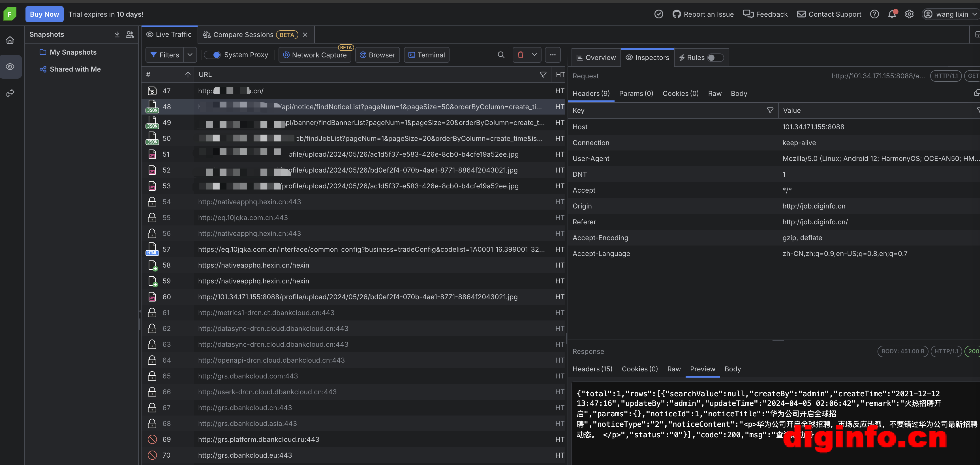980x465 pixels.
Task: Click the response preview JSON body
Action: [776, 414]
